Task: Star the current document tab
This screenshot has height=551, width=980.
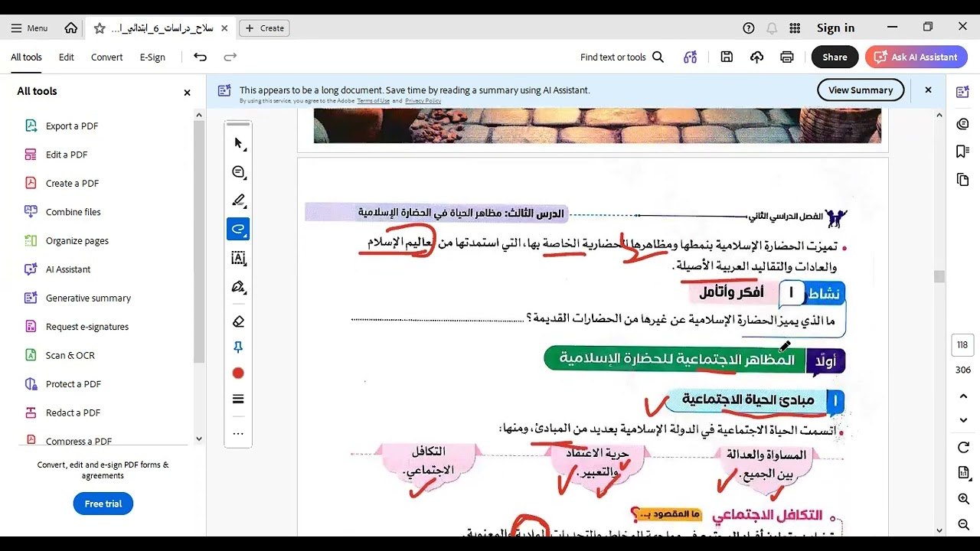Action: coord(100,28)
